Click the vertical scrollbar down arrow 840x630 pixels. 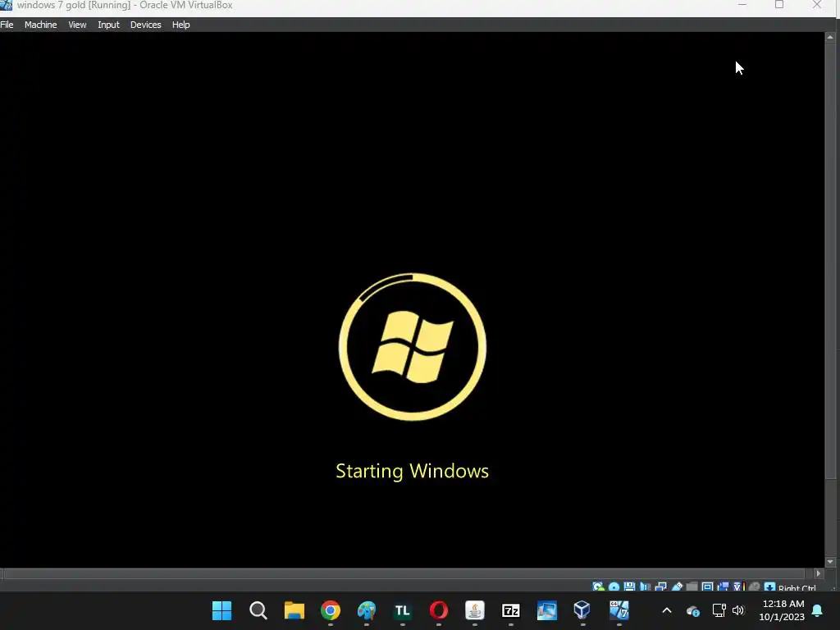(830, 562)
